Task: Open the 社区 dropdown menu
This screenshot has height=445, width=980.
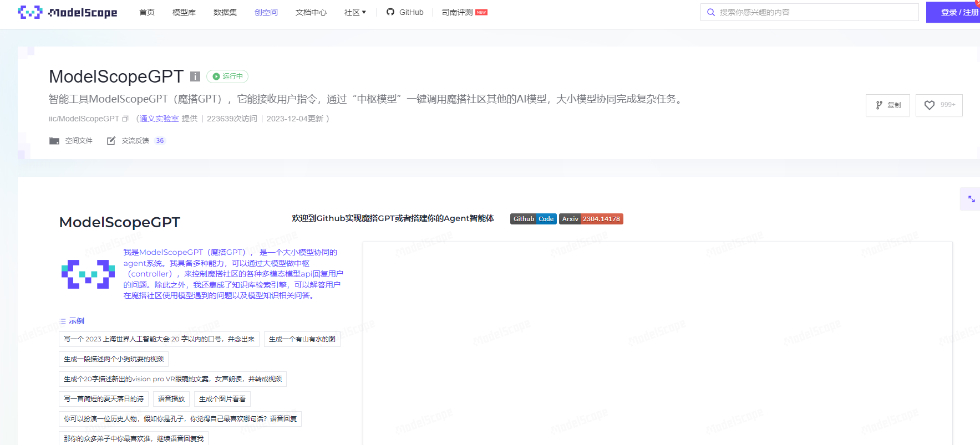Action: (x=355, y=12)
